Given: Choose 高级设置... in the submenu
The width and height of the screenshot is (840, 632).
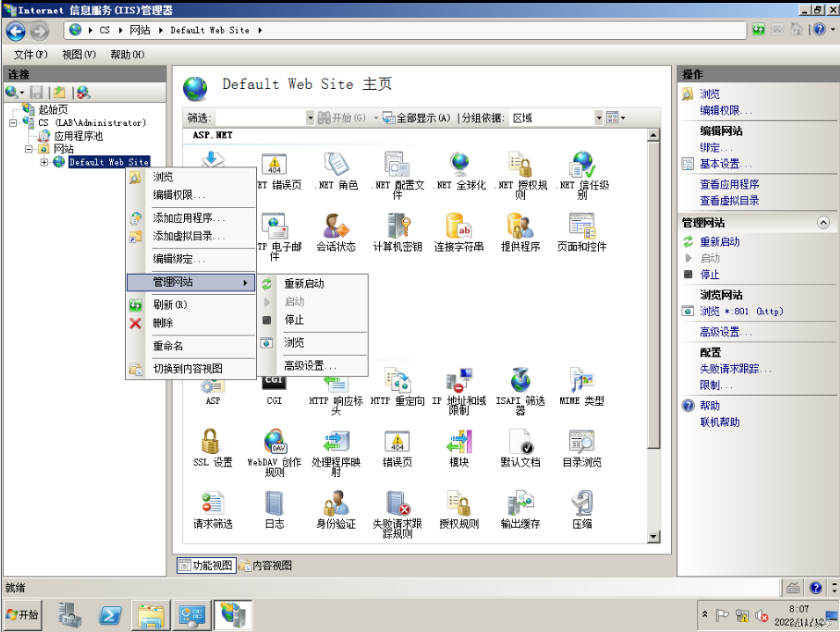Looking at the screenshot, I should [x=313, y=365].
